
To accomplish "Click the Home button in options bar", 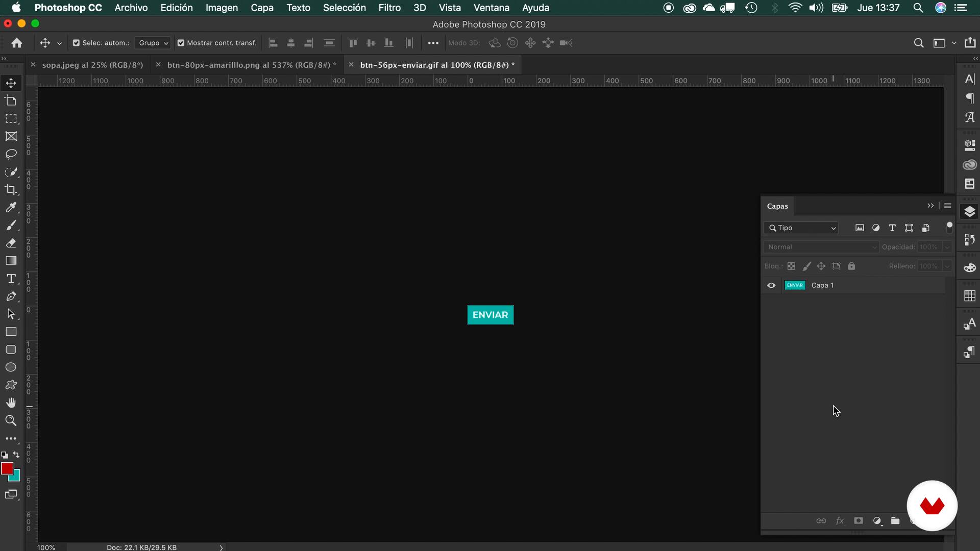I will (17, 43).
